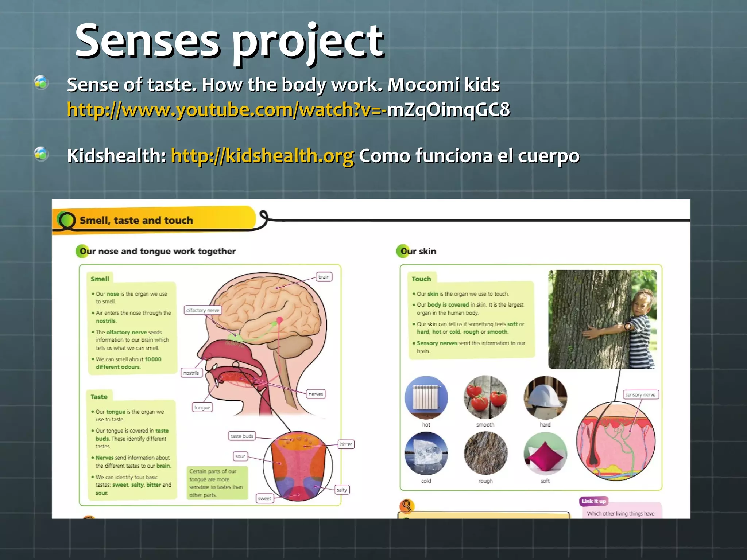The height and width of the screenshot is (560, 747).
Task: Click the 'Smell, taste and touch' header
Action: pos(136,221)
